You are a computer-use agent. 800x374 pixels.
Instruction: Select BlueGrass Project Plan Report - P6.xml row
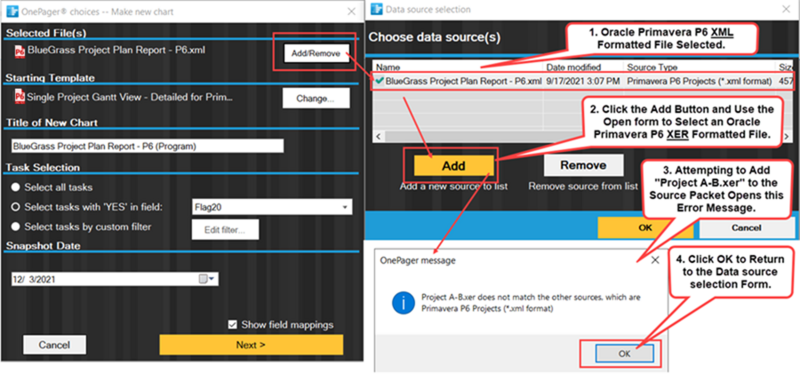[583, 81]
